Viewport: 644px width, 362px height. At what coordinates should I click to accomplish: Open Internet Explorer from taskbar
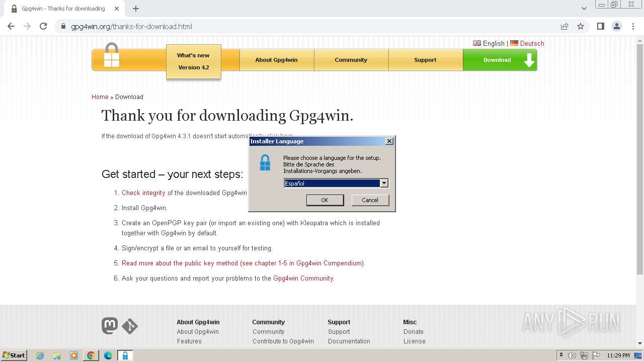pyautogui.click(x=40, y=355)
